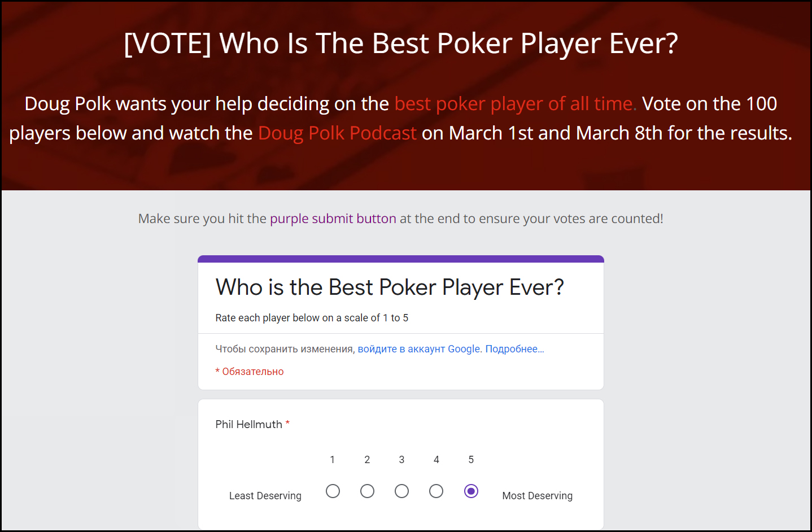The width and height of the screenshot is (812, 532).
Task: Select rating 1 for Phil Hellmuth
Action: point(333,491)
